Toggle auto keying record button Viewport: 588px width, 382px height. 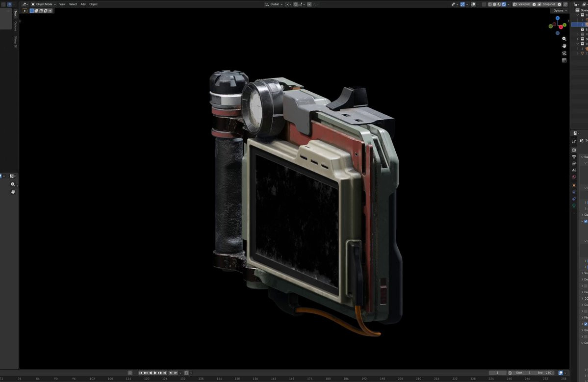130,373
